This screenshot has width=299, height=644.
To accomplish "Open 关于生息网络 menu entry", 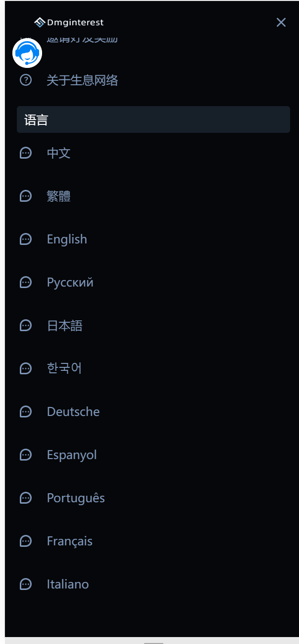I will [82, 80].
